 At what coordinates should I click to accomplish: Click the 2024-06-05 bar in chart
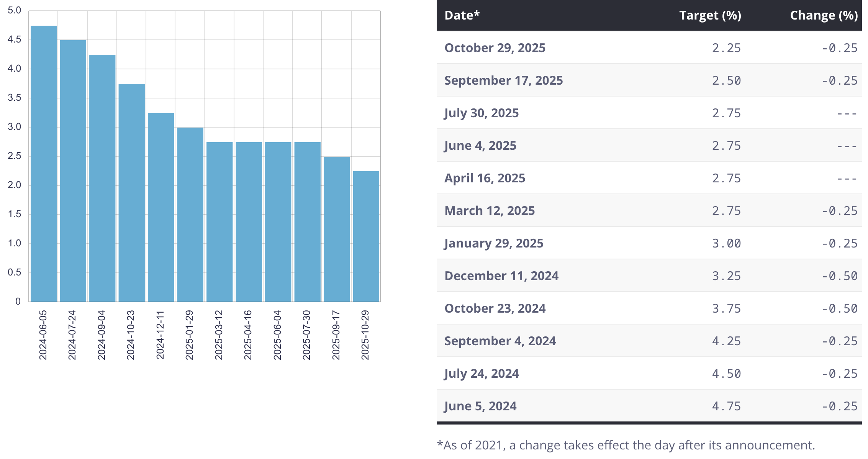coord(44,164)
